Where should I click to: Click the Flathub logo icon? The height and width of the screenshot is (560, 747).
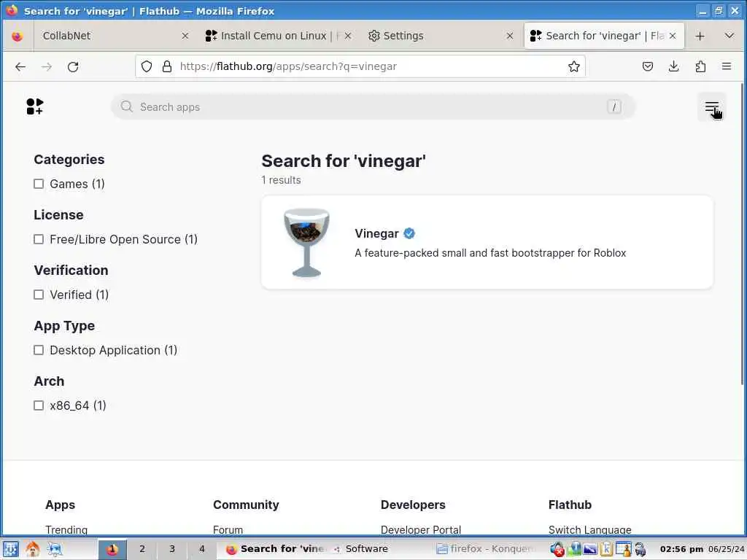pyautogui.click(x=35, y=106)
